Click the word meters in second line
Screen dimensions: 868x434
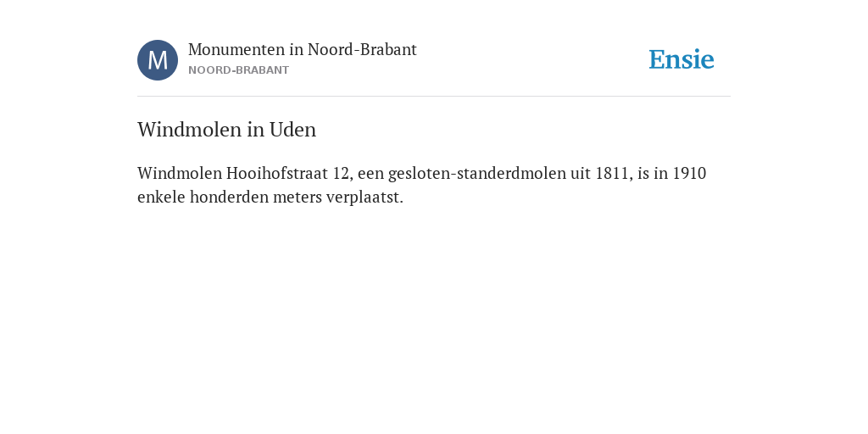(298, 197)
